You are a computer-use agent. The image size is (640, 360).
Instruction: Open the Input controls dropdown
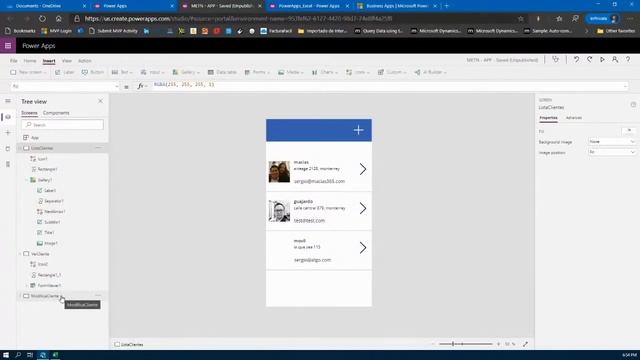tap(152, 72)
